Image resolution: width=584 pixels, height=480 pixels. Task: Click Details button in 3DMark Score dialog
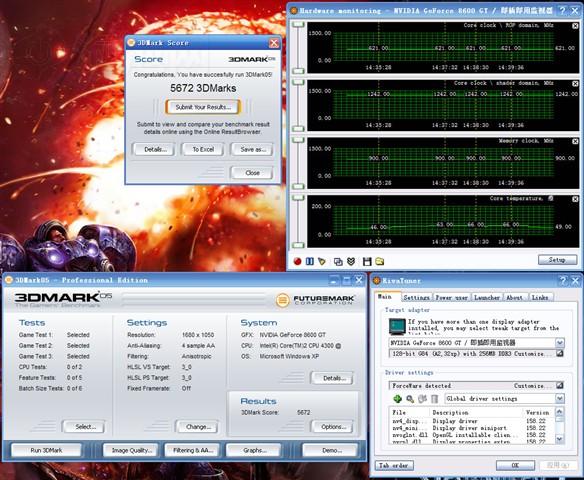[153, 149]
